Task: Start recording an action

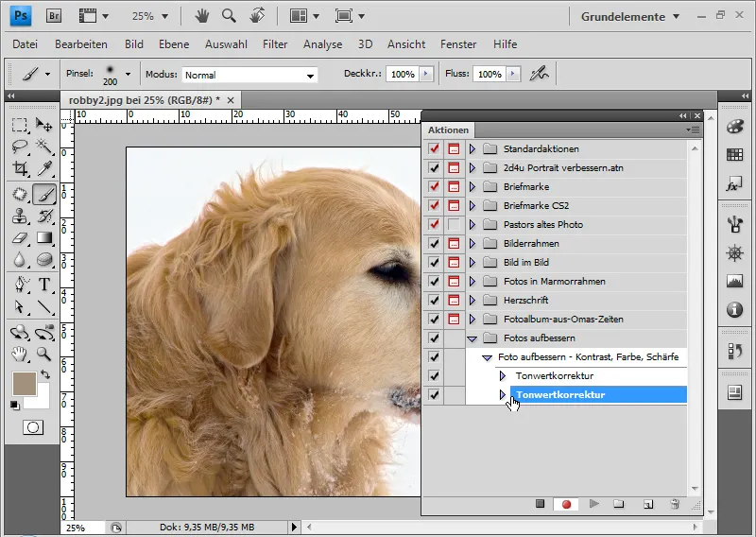Action: [566, 504]
